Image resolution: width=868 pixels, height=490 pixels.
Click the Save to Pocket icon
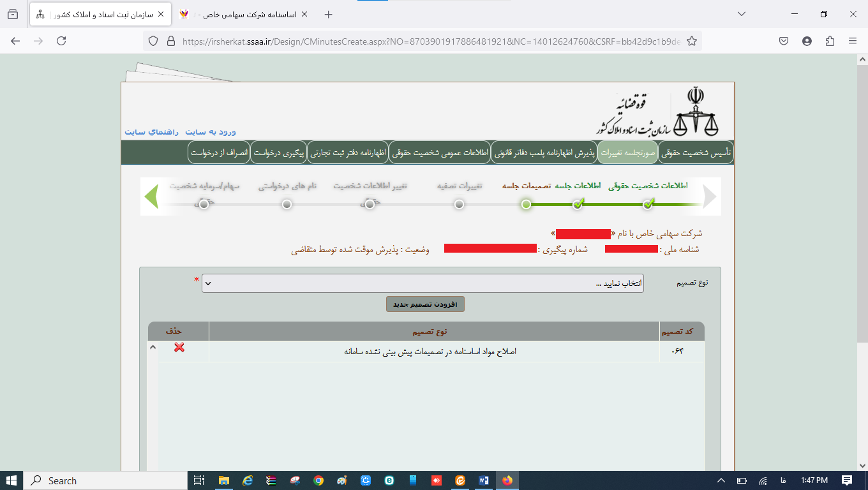pyautogui.click(x=784, y=41)
